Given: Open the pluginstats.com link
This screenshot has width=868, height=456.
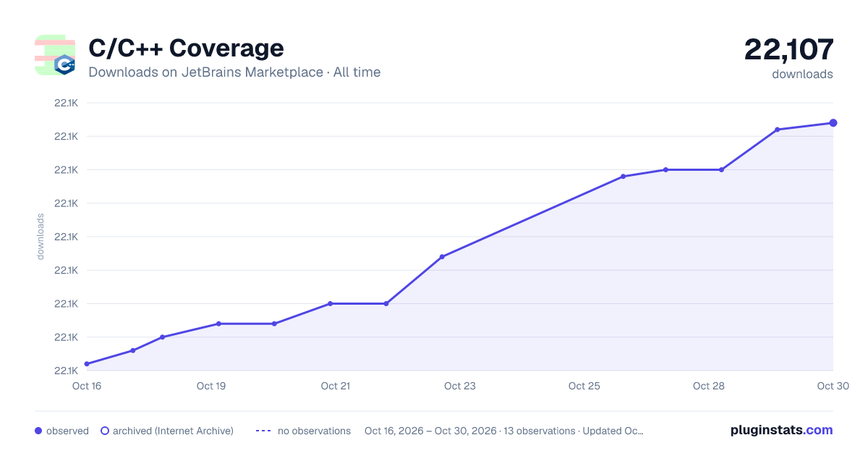Looking at the screenshot, I should [782, 430].
